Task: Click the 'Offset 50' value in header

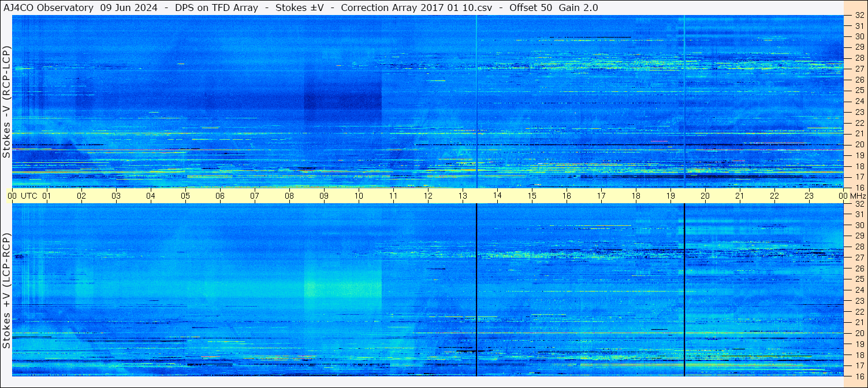Action: [x=530, y=8]
